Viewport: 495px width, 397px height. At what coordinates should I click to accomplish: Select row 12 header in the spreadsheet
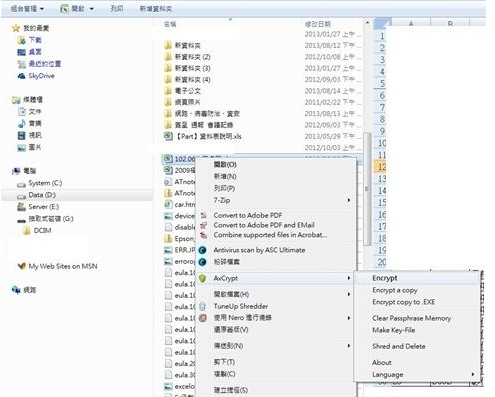click(x=380, y=166)
